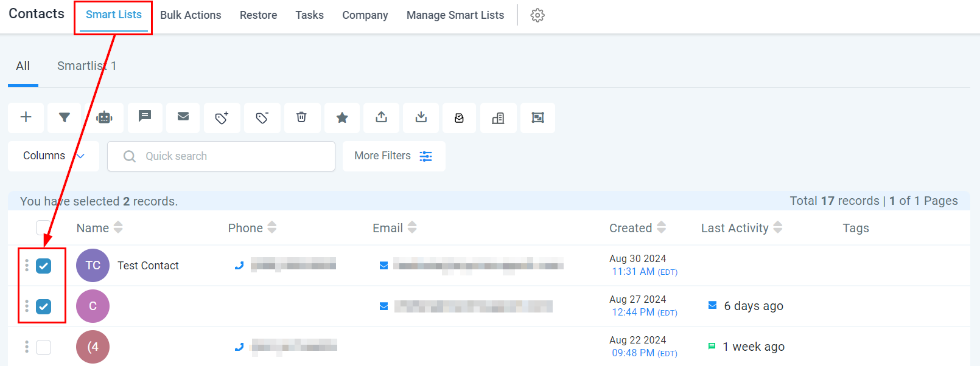Uncheck the C contact row checkbox
The image size is (980, 366).
tap(43, 306)
